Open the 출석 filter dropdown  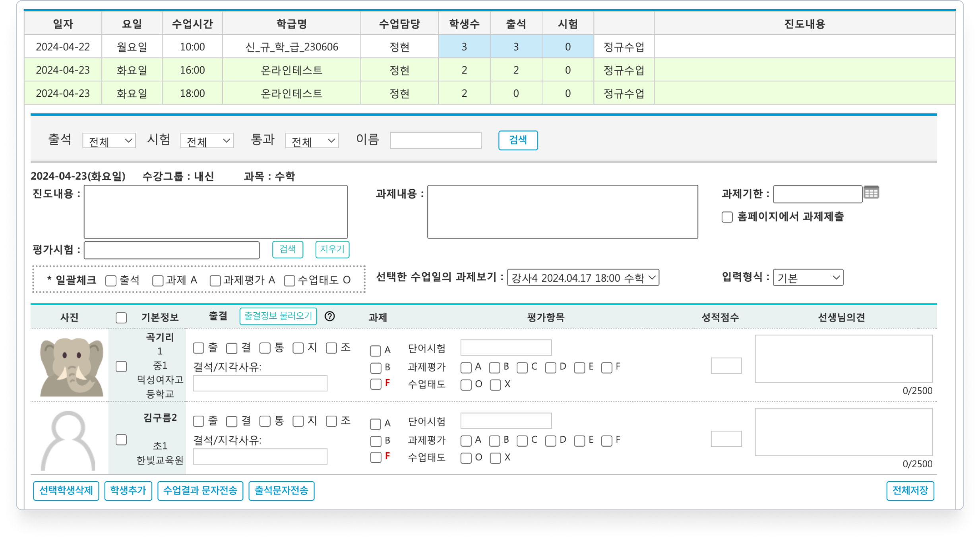coord(109,141)
